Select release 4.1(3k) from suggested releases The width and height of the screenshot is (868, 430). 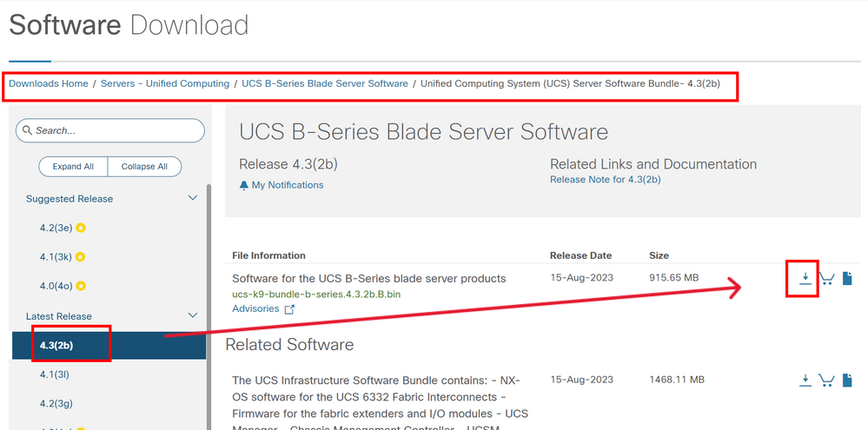[x=56, y=257]
